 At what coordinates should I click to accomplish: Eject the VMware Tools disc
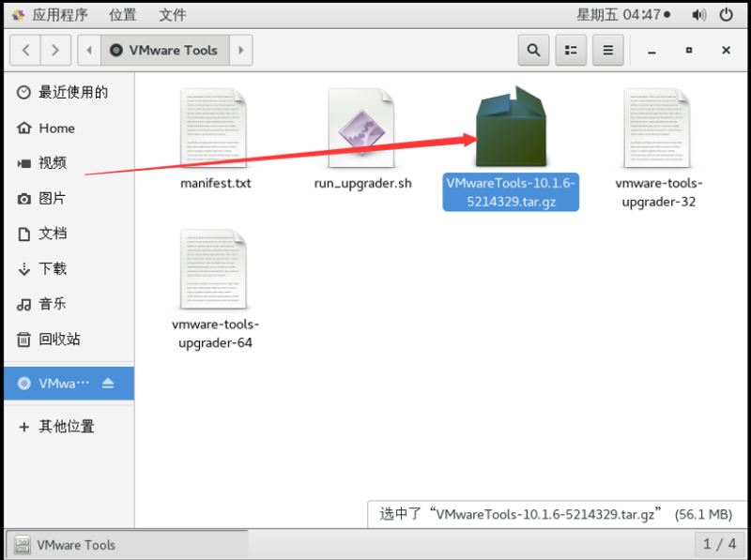point(108,383)
